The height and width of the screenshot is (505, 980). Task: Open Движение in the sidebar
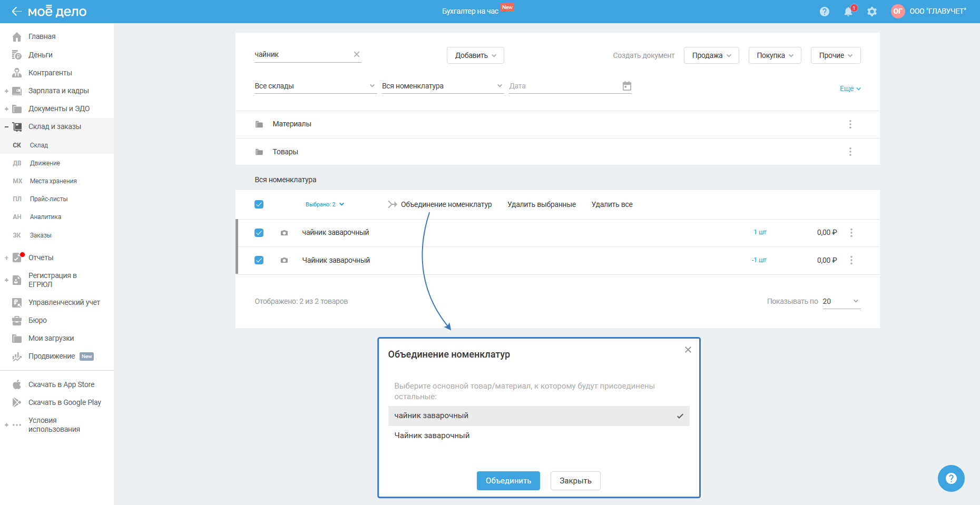pyautogui.click(x=45, y=163)
